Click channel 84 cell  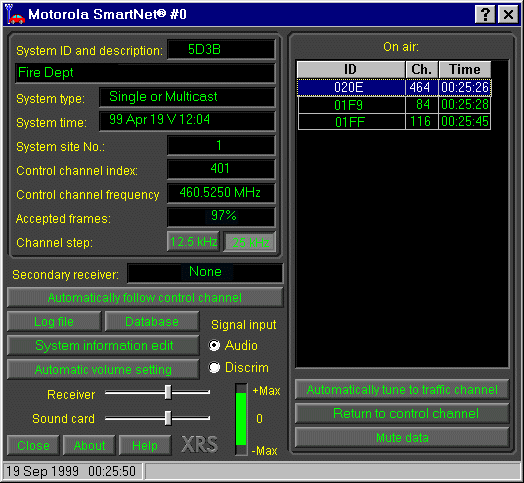click(x=422, y=105)
